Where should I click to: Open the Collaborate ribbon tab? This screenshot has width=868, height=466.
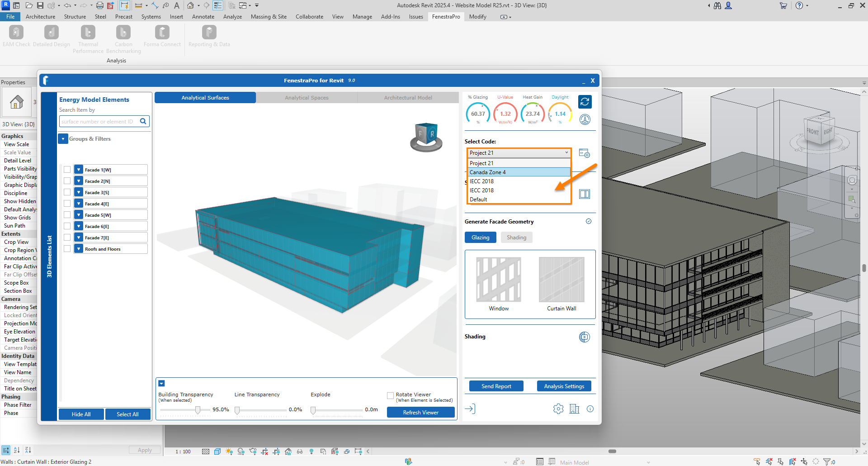tap(309, 17)
